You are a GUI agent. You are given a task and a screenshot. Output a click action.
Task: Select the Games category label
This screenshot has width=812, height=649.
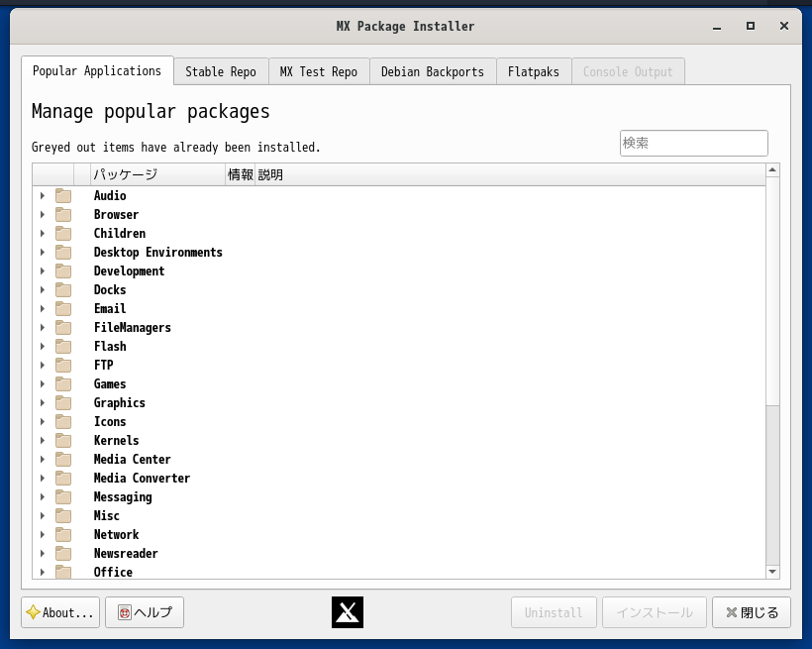point(110,384)
